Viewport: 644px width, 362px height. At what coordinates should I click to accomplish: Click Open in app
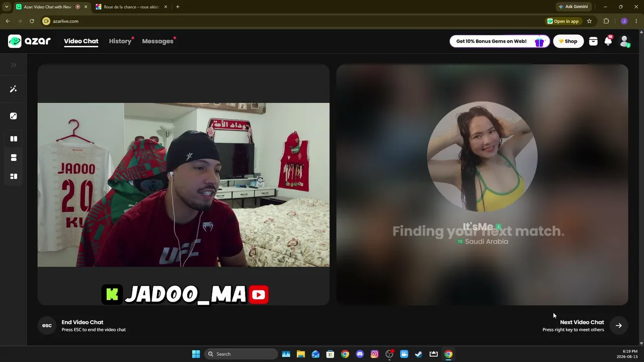[x=563, y=21]
